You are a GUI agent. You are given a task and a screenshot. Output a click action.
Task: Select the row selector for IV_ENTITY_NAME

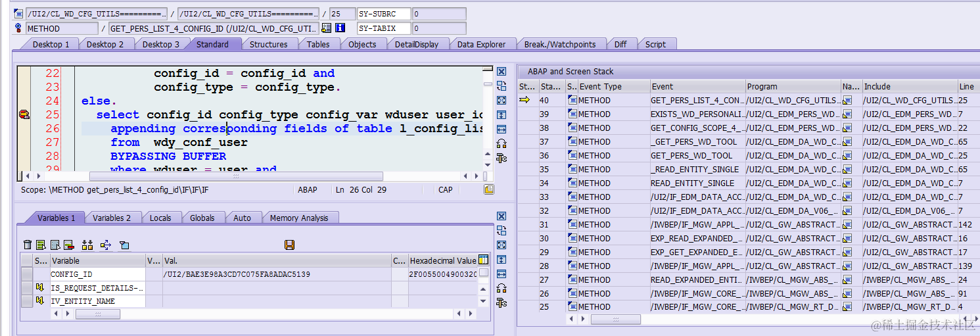(26, 301)
